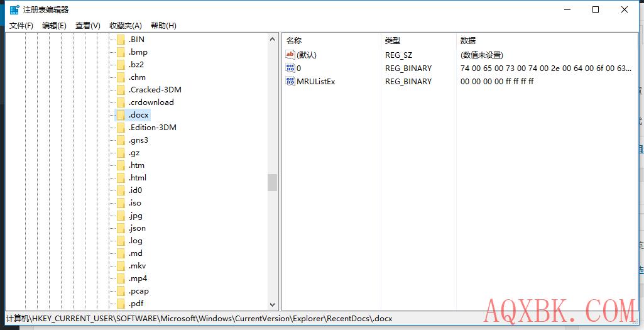Select the .bmp registry key
The height and width of the screenshot is (330, 644).
pos(138,52)
